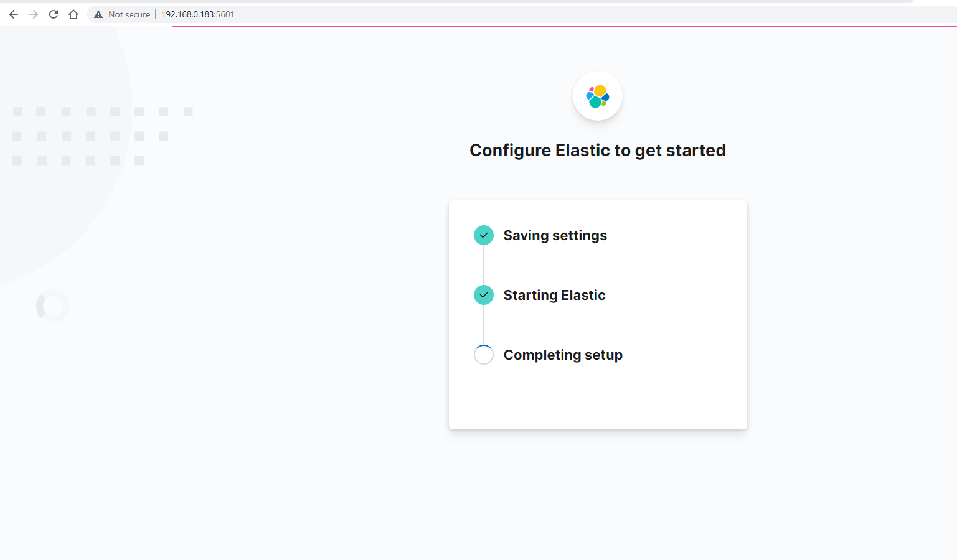Click the browser forward arrow
The height and width of the screenshot is (560, 957).
pyautogui.click(x=34, y=14)
